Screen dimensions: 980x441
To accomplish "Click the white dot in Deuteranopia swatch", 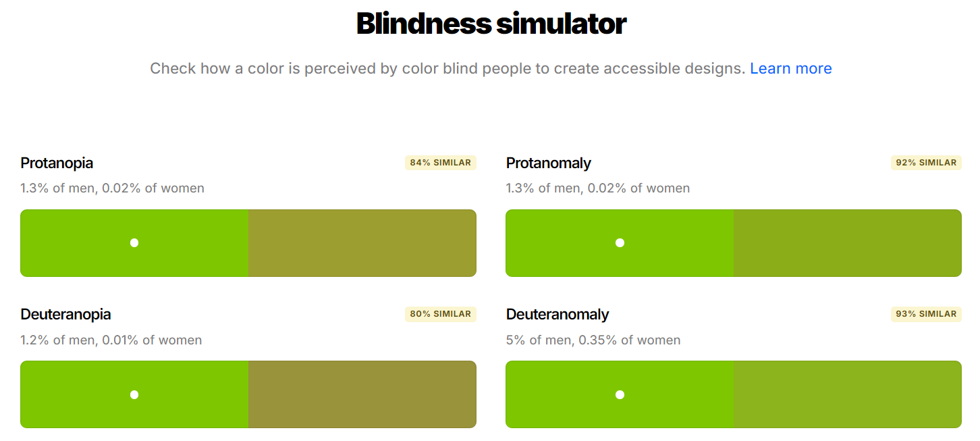I will (134, 394).
